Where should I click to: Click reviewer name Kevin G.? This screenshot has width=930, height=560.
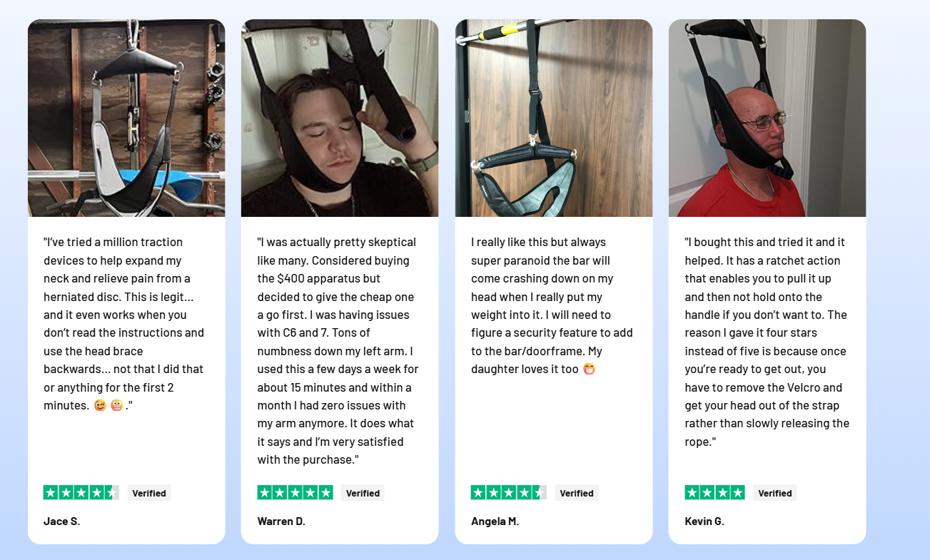(x=704, y=521)
